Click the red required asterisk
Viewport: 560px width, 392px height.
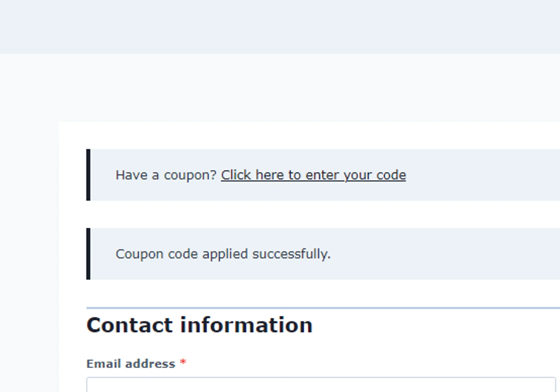pos(183,363)
